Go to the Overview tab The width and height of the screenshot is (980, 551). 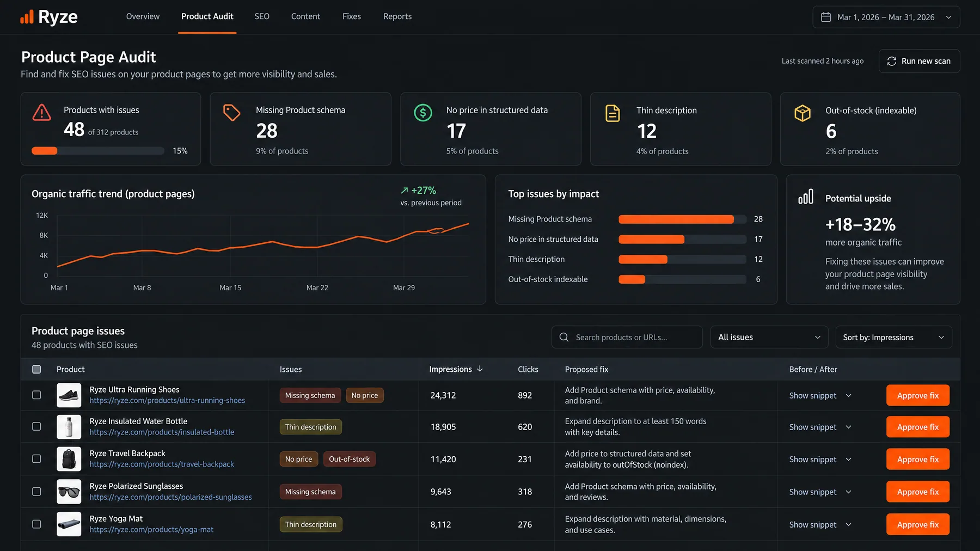pyautogui.click(x=143, y=16)
